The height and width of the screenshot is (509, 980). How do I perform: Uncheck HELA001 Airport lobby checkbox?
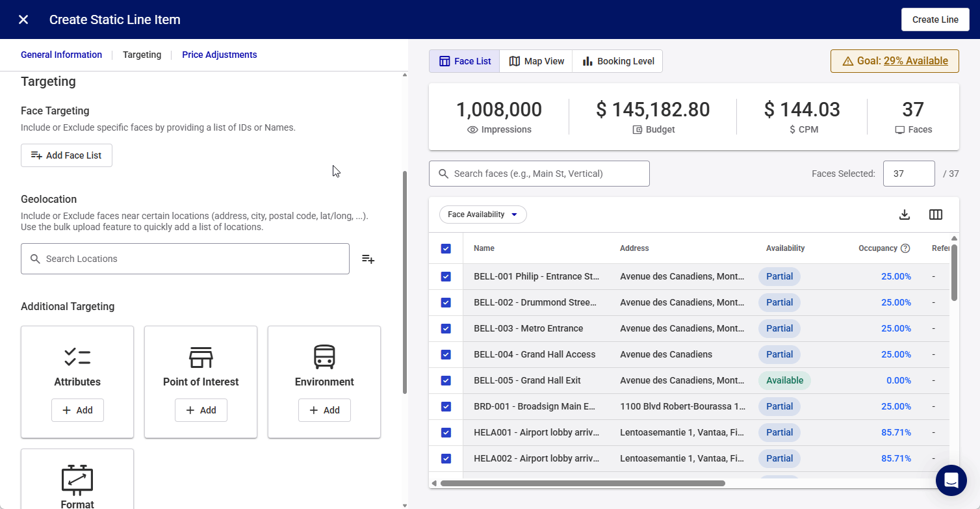pos(446,432)
